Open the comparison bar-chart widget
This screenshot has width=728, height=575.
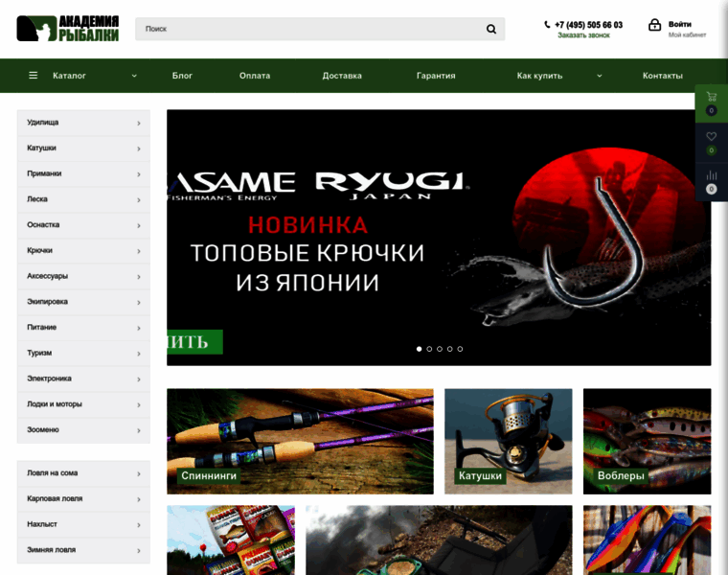tap(712, 181)
